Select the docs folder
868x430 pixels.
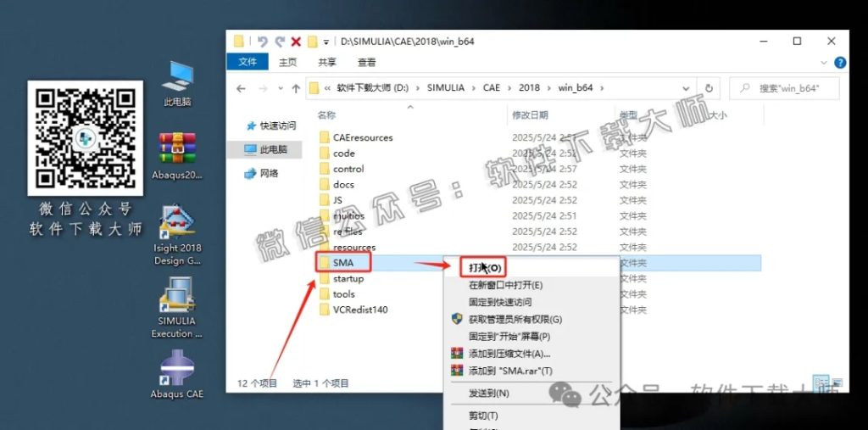337,185
